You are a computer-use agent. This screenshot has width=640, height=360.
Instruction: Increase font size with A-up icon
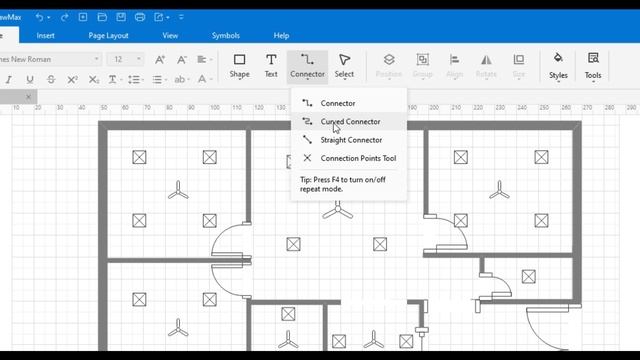tap(160, 60)
